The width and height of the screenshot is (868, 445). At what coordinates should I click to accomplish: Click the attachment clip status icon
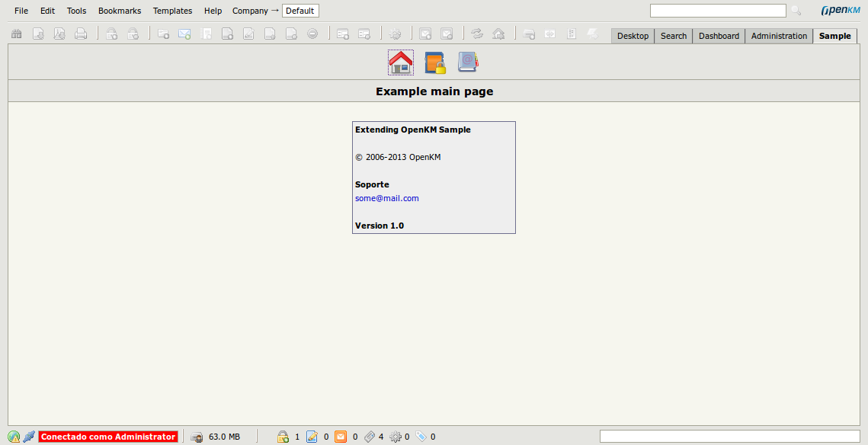click(370, 437)
